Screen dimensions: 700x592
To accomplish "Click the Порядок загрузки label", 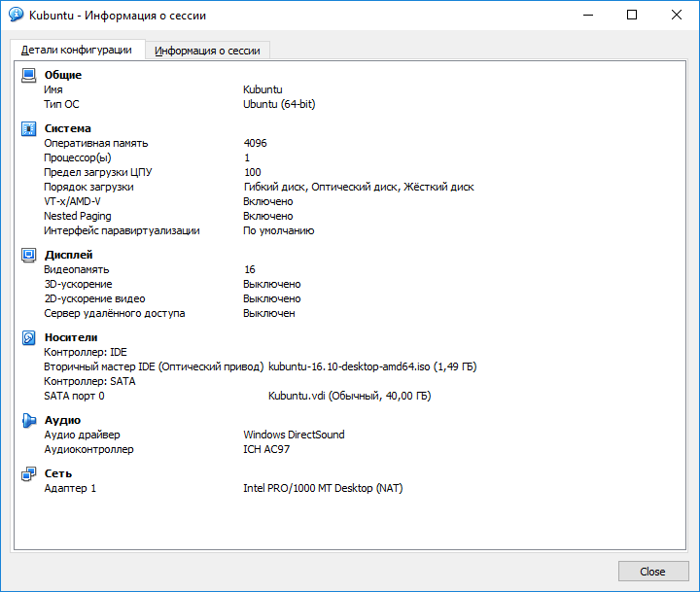I will (88, 187).
